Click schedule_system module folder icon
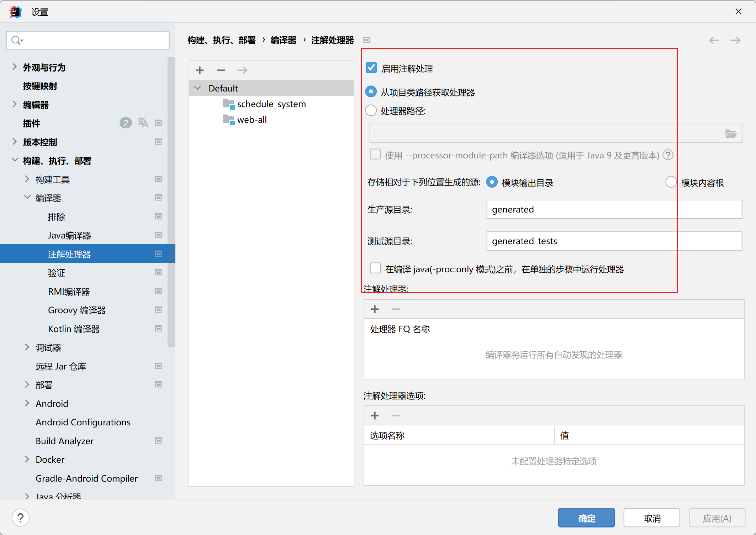This screenshot has height=535, width=756. pyautogui.click(x=229, y=104)
